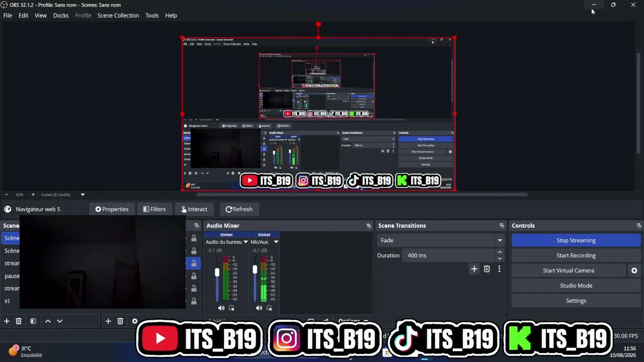Open the Tools menu

(x=152, y=16)
